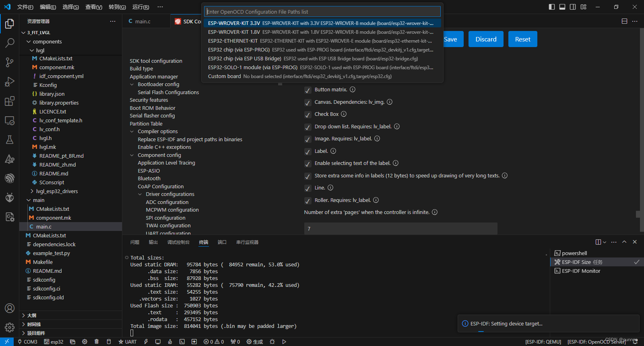The height and width of the screenshot is (346, 644).
Task: Open Remote Explorer in activity bar
Action: [x=10, y=120]
